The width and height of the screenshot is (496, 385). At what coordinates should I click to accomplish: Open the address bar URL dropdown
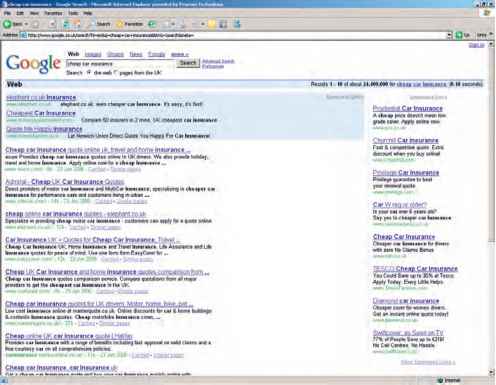[449, 35]
